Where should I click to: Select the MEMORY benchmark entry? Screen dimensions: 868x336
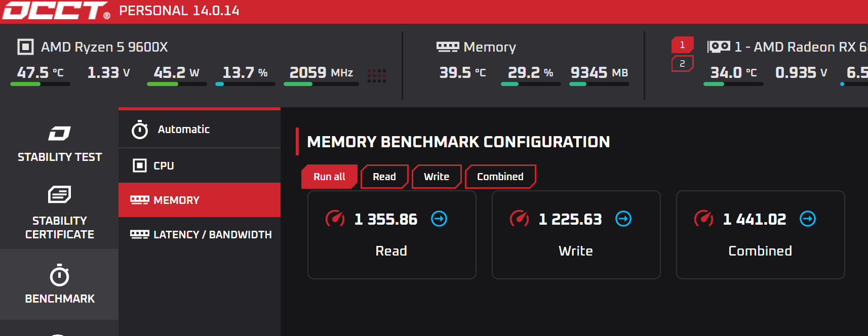point(200,200)
